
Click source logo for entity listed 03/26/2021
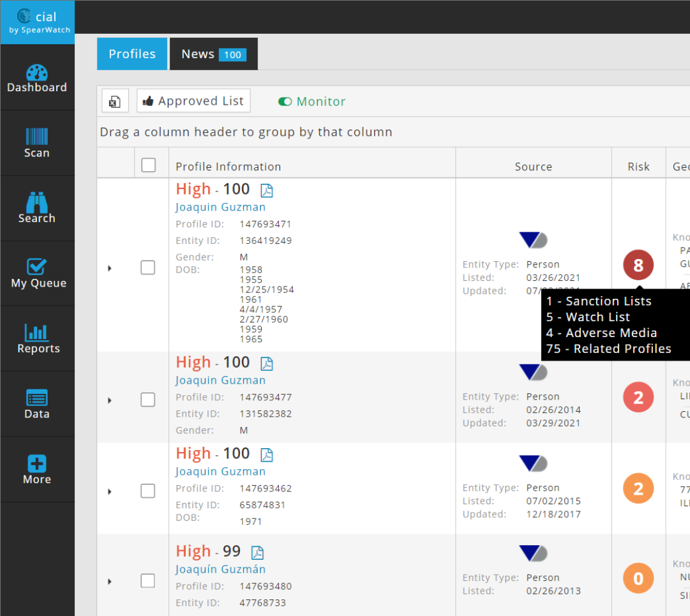tap(534, 240)
